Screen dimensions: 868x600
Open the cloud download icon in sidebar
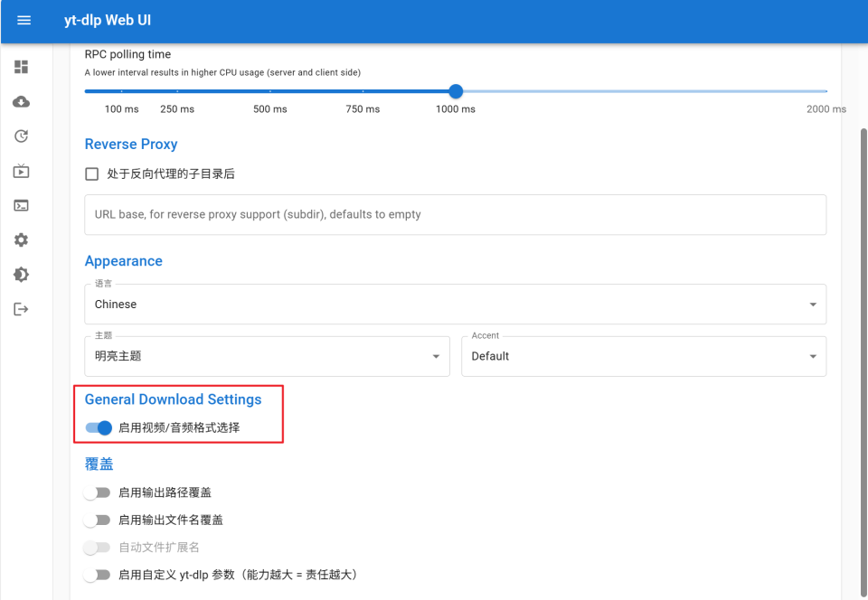pyautogui.click(x=21, y=102)
